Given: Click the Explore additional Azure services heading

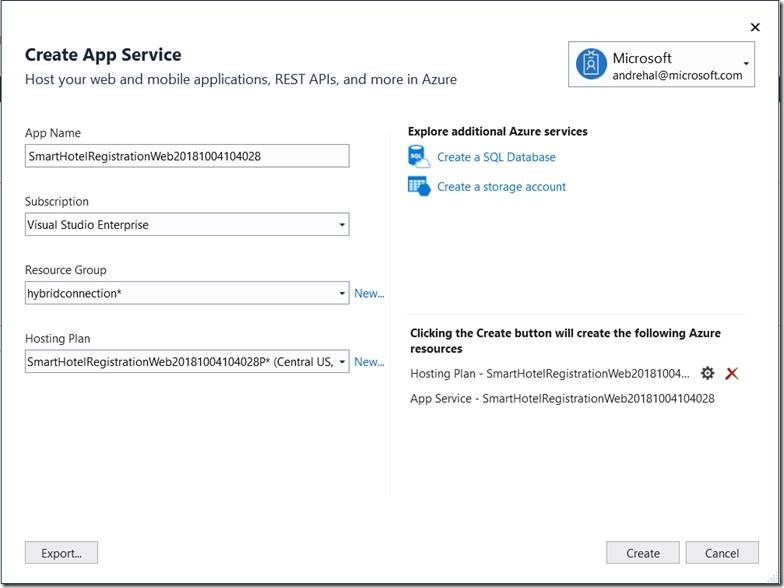Looking at the screenshot, I should 498,132.
